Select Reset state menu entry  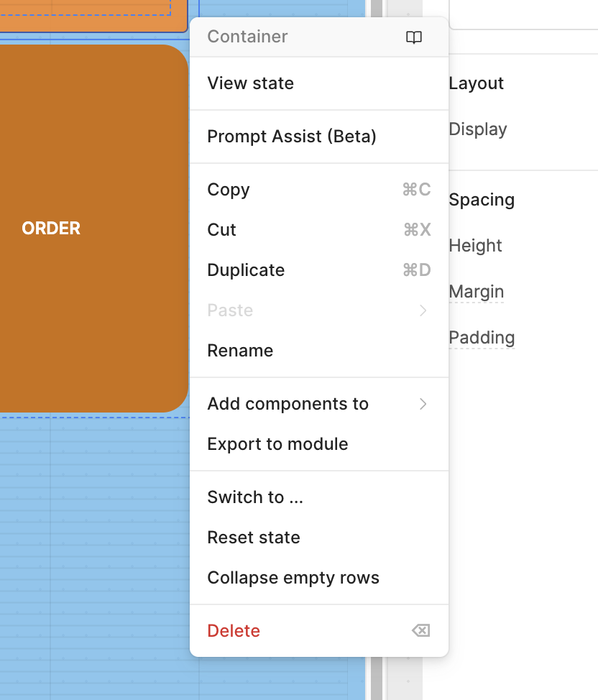pyautogui.click(x=254, y=538)
